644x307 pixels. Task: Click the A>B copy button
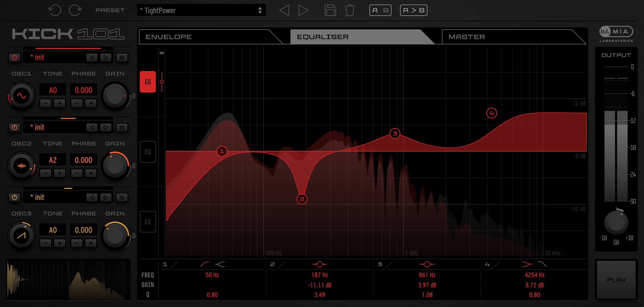click(x=413, y=10)
